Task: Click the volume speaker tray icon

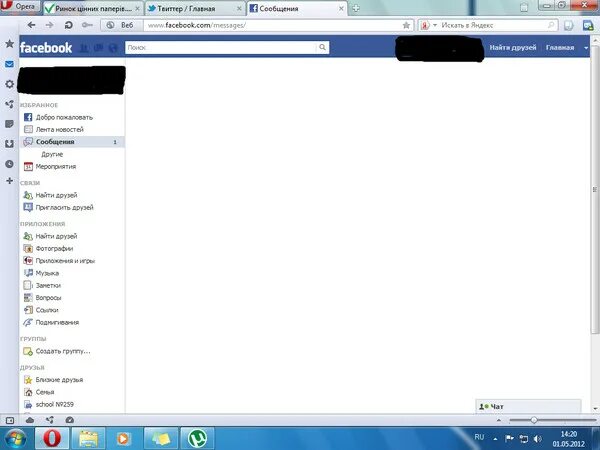Action: (x=538, y=439)
